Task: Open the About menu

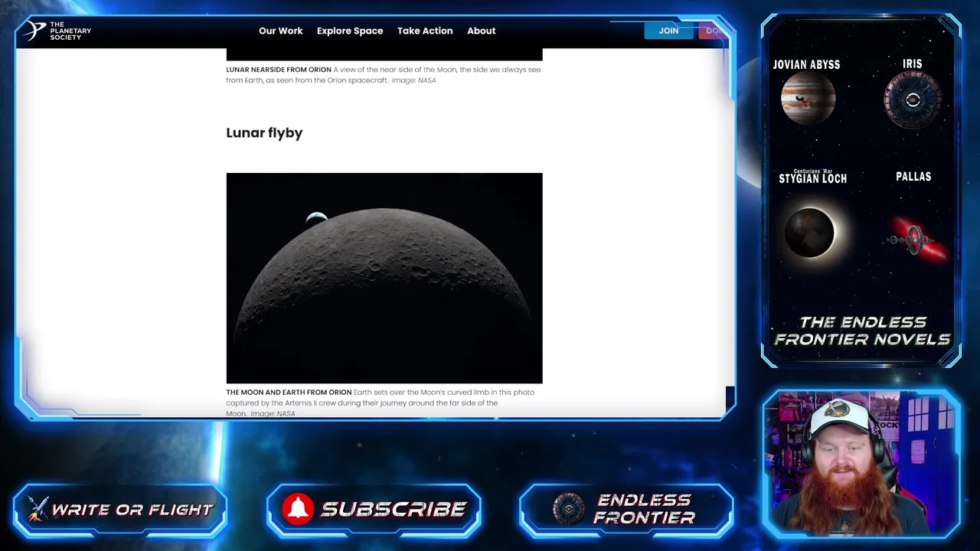Action: point(482,31)
